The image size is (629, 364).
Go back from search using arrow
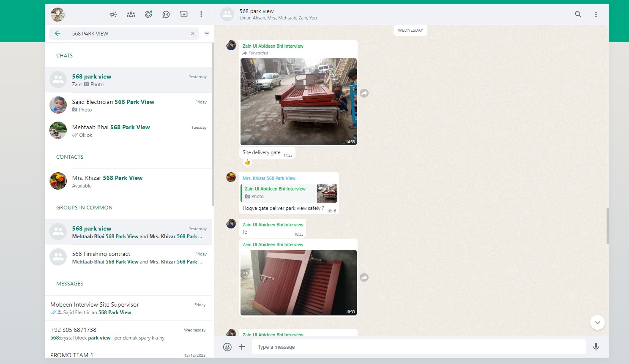point(58,33)
